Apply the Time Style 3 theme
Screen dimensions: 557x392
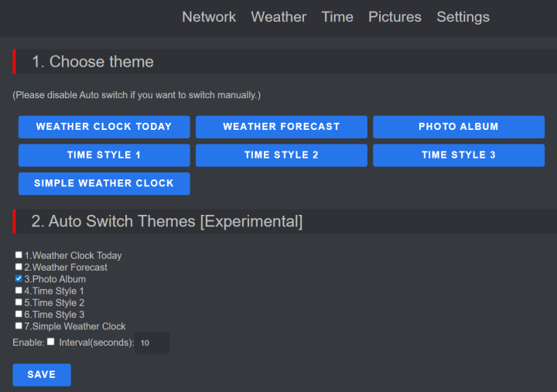pyautogui.click(x=459, y=155)
